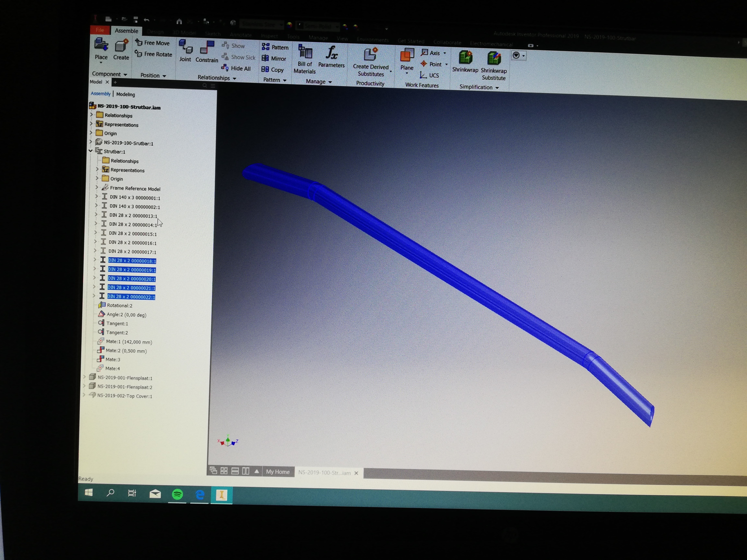Click the Copy component tool
This screenshot has height=560, width=747.
click(273, 70)
